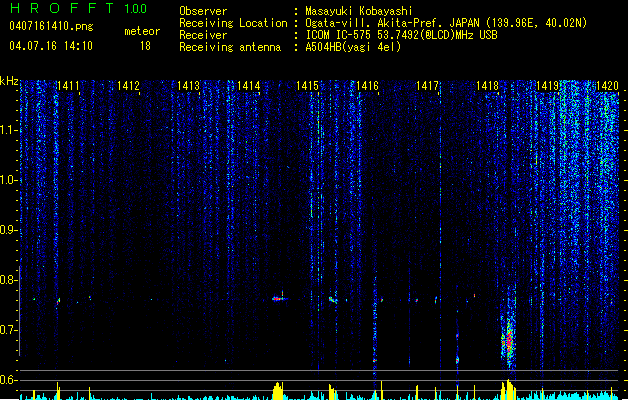Image resolution: width=629 pixels, height=400 pixels.
Task: Click the 1417 time marker
Action: [x=428, y=86]
